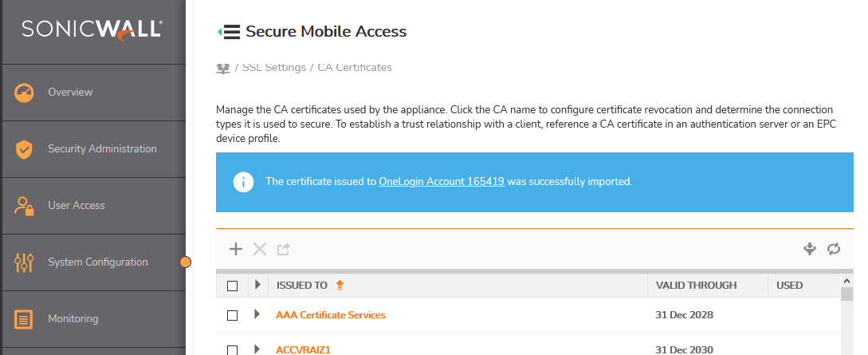
Task: Add a new CA certificate with plus icon
Action: point(236,249)
